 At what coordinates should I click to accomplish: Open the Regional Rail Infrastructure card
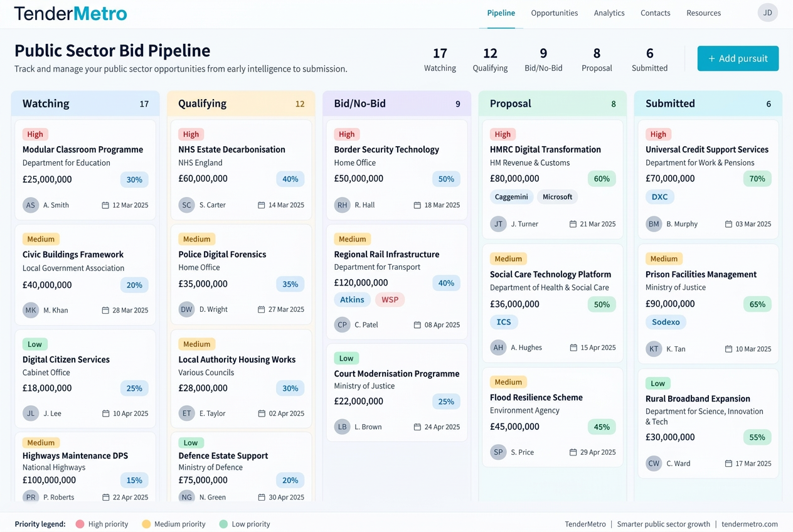point(397,282)
